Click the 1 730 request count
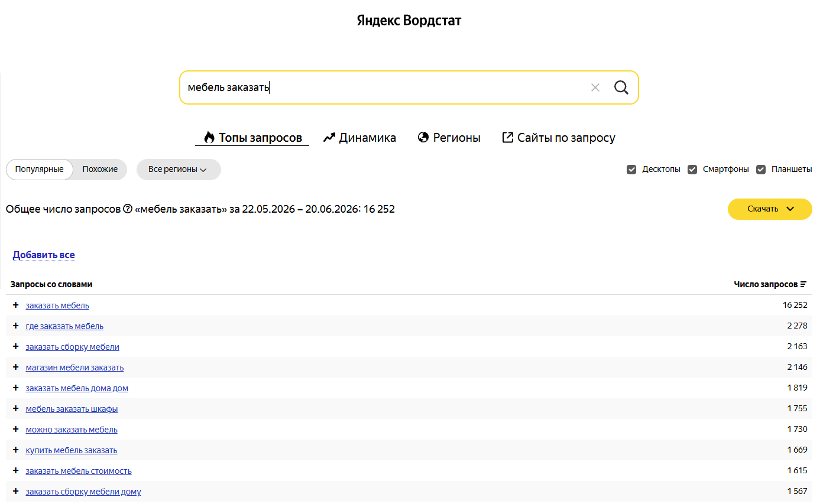 click(x=797, y=430)
